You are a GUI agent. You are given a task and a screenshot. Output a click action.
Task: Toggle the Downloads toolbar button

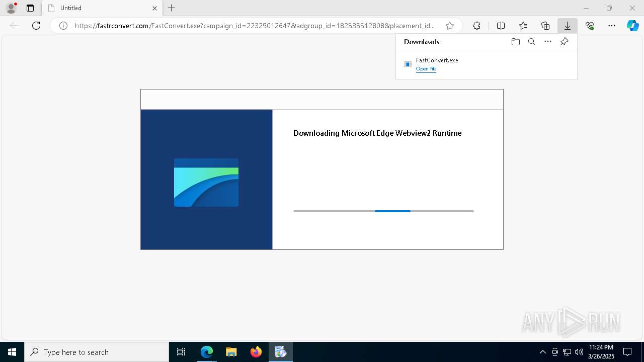pyautogui.click(x=568, y=26)
